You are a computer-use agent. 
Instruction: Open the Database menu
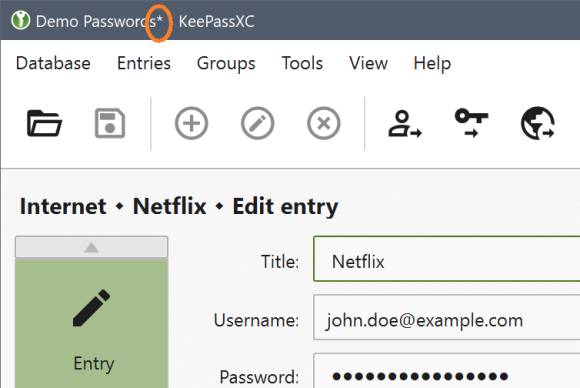pos(53,63)
